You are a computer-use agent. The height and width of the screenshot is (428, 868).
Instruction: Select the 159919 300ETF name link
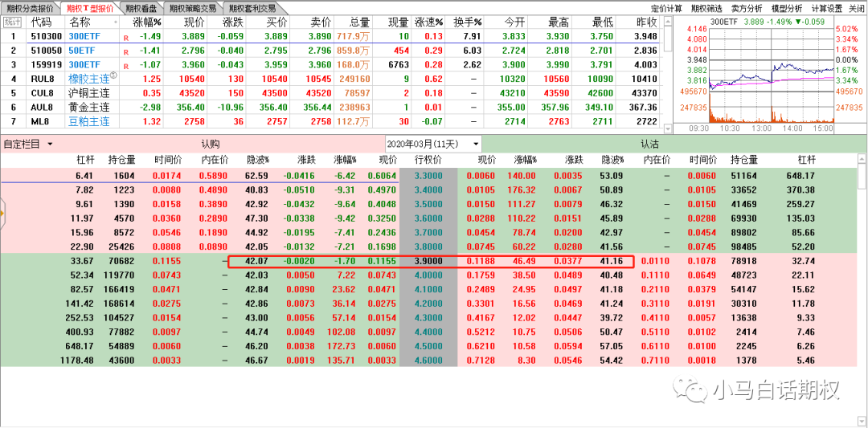pos(84,65)
